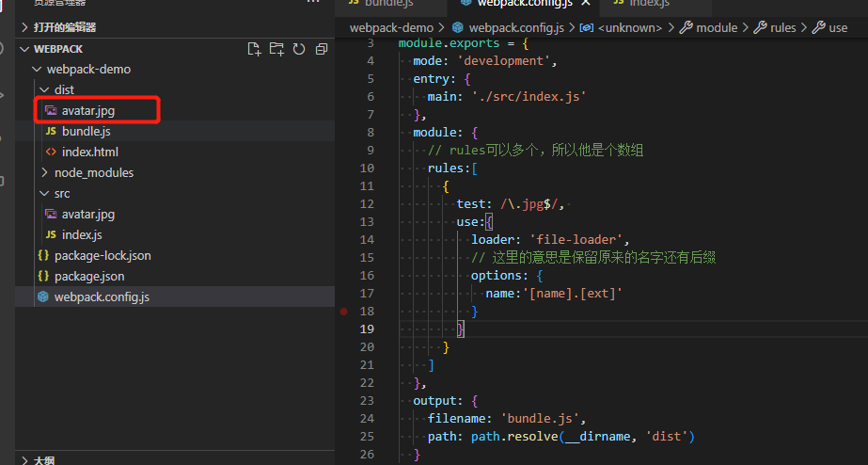Click line number 10 in the gutter
This screenshot has height=465, width=868.
(x=367, y=168)
